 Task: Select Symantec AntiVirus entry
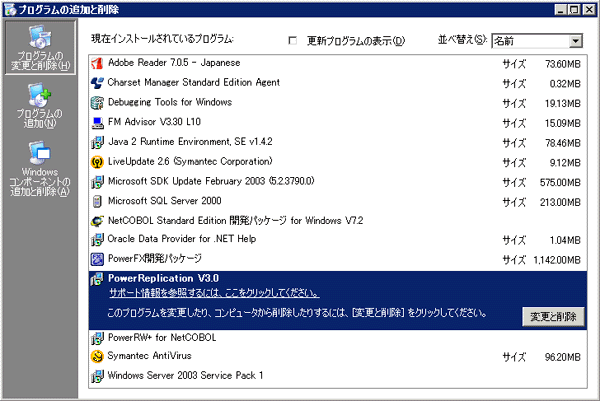tap(338, 356)
